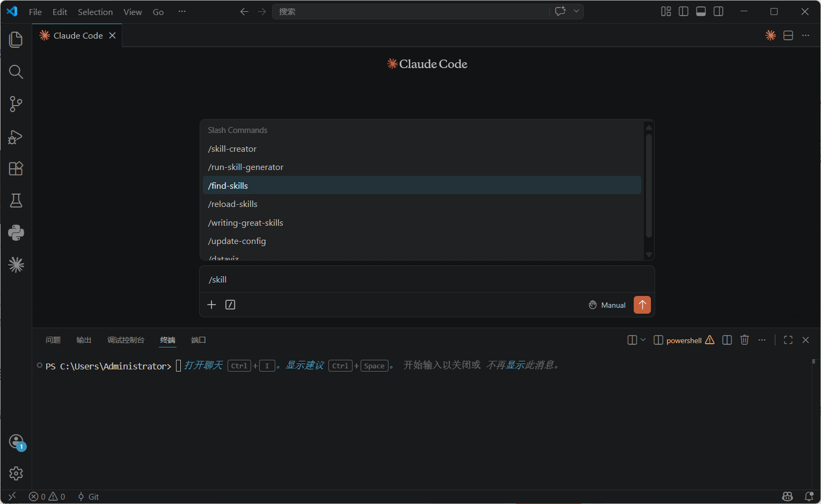Go forward with the navigation arrow

[x=262, y=12]
